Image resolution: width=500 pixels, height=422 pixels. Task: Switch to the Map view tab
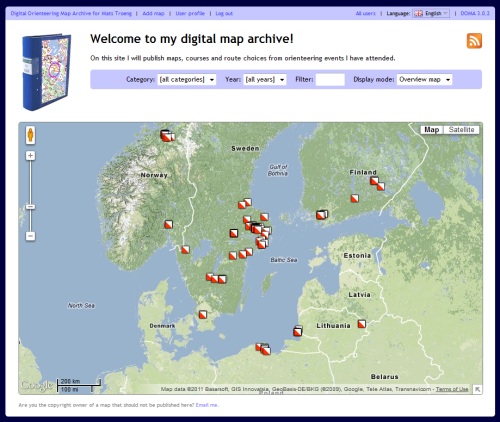[x=432, y=130]
